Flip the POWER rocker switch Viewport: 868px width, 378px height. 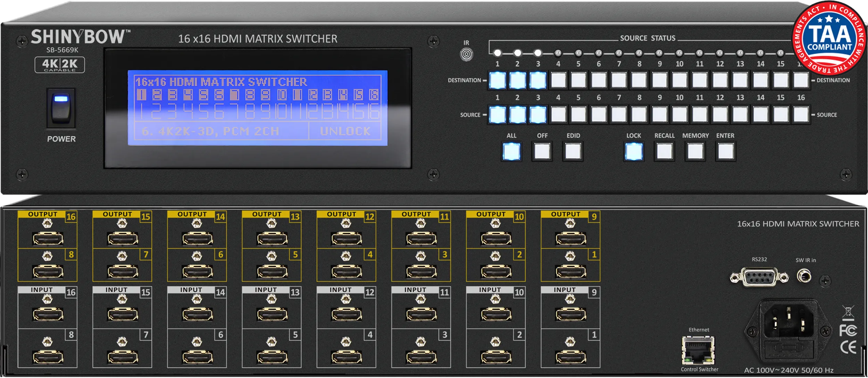coord(61,108)
